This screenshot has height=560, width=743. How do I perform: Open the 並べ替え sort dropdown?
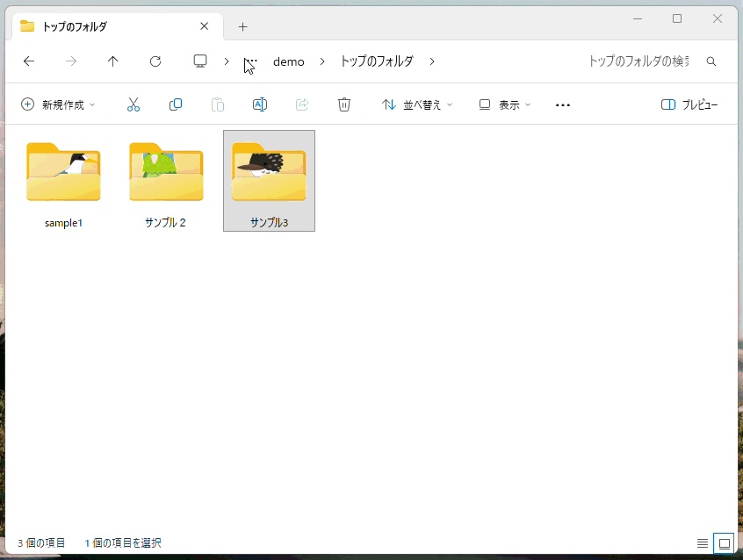pyautogui.click(x=416, y=104)
